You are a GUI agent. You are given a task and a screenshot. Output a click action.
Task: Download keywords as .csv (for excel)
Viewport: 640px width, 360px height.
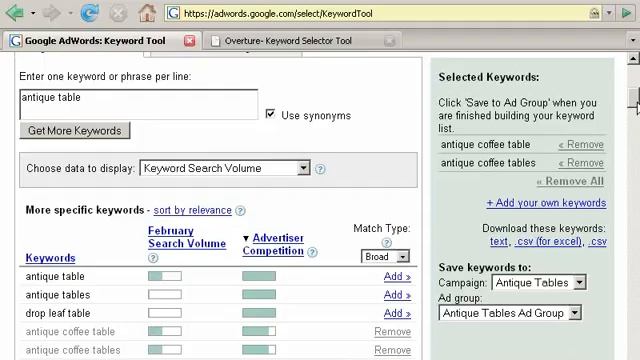tap(548, 241)
